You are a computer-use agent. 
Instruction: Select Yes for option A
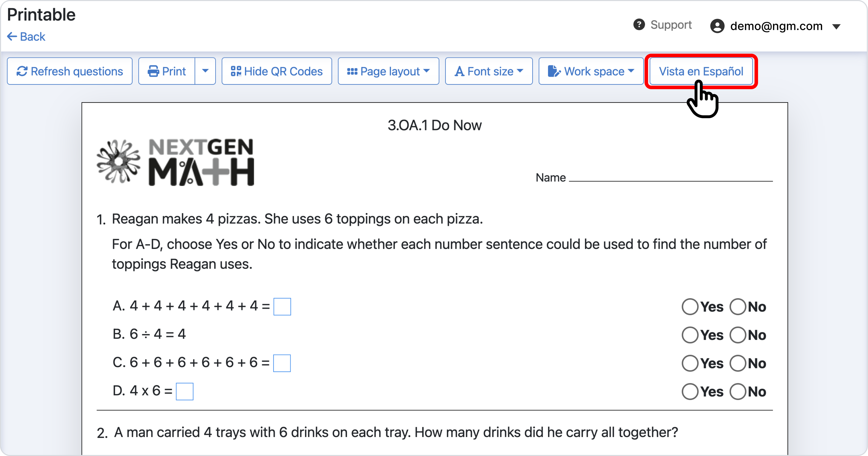coord(690,307)
